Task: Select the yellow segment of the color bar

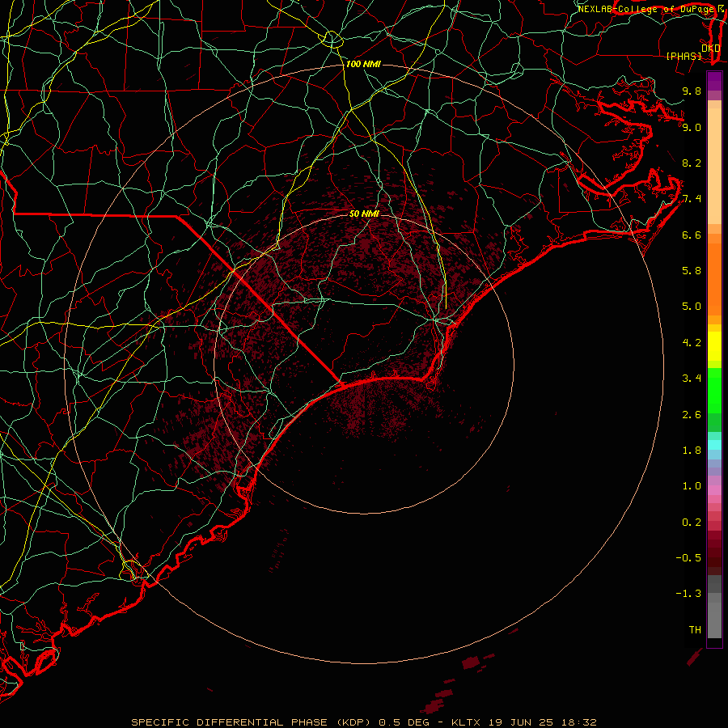Action: click(x=714, y=346)
